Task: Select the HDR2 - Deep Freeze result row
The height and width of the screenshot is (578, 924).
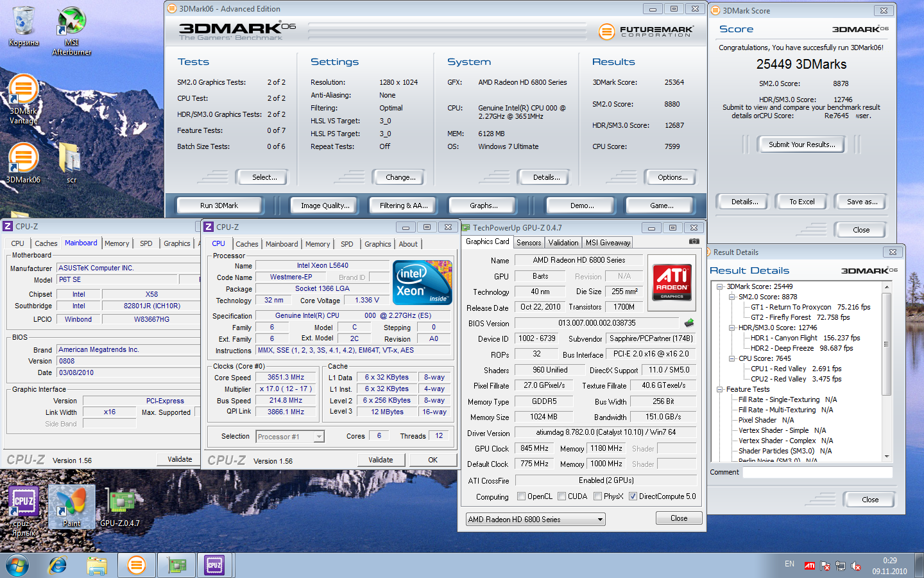Action: click(801, 348)
